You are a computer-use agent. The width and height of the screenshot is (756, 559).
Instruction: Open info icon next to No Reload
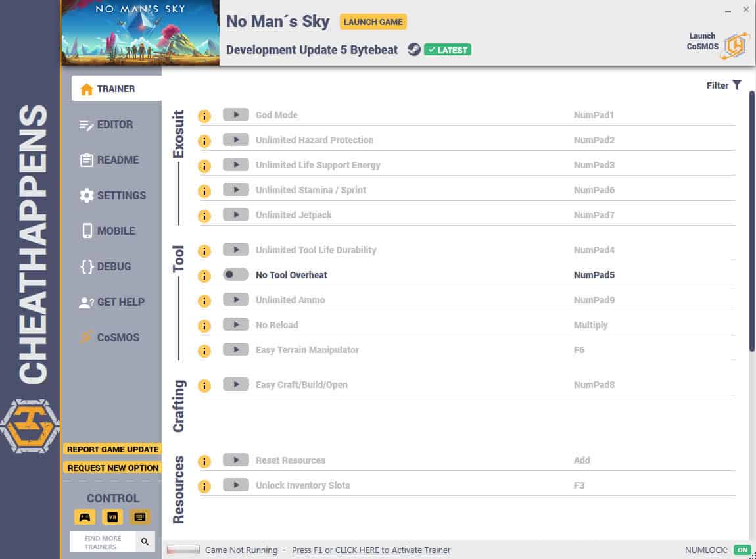(x=204, y=326)
